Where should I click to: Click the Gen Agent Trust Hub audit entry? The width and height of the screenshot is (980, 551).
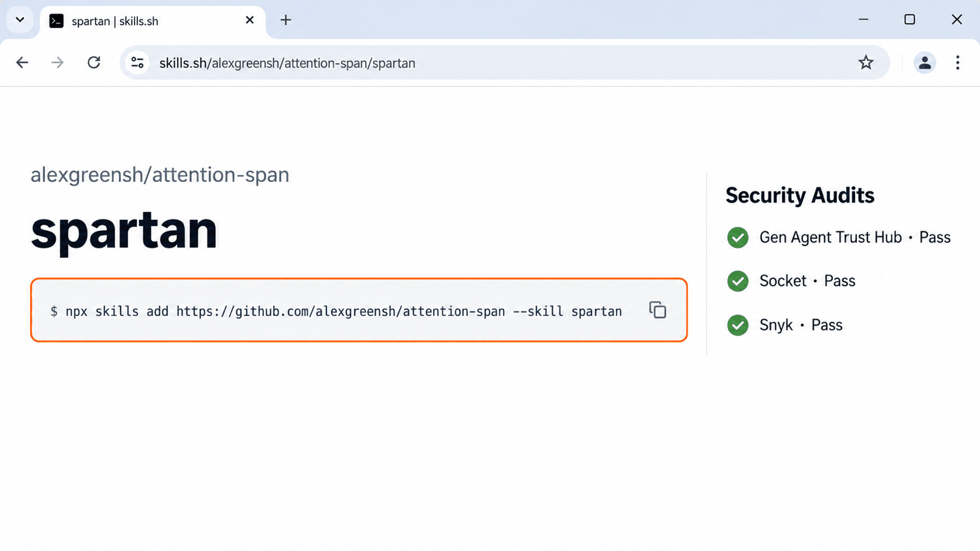coord(839,238)
